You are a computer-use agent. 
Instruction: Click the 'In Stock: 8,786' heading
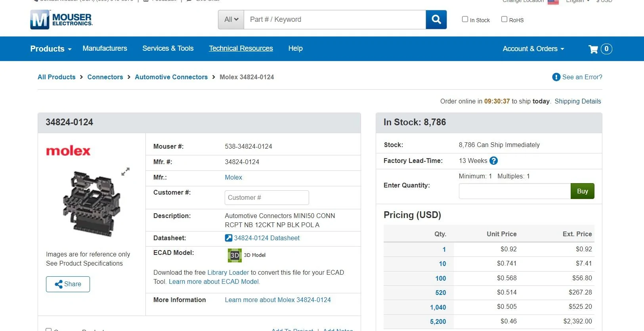[x=415, y=122]
